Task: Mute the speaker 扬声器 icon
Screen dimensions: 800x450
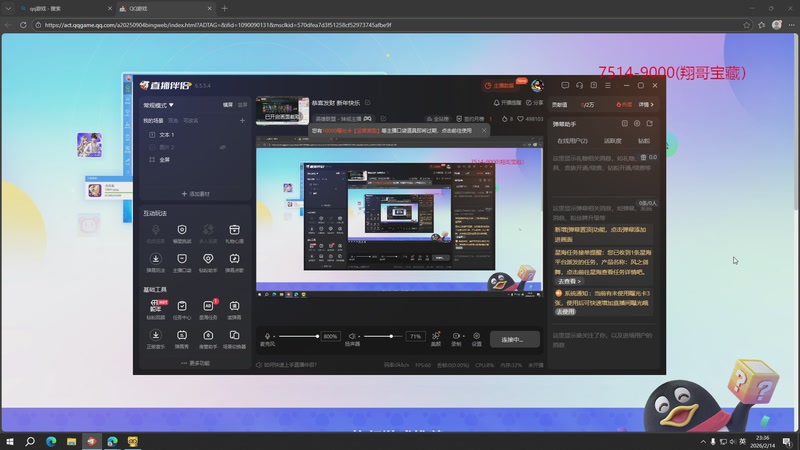Action: click(x=352, y=336)
